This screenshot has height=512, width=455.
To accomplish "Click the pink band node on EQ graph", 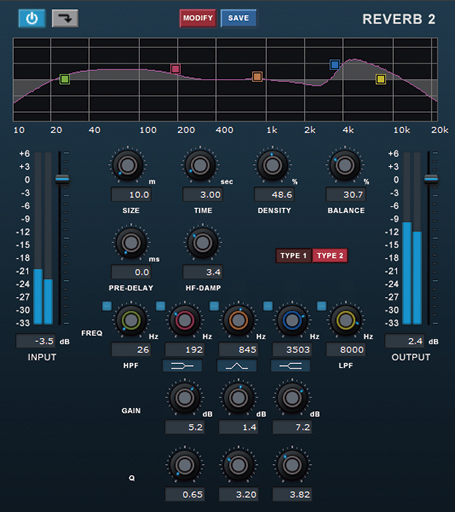I will point(175,69).
